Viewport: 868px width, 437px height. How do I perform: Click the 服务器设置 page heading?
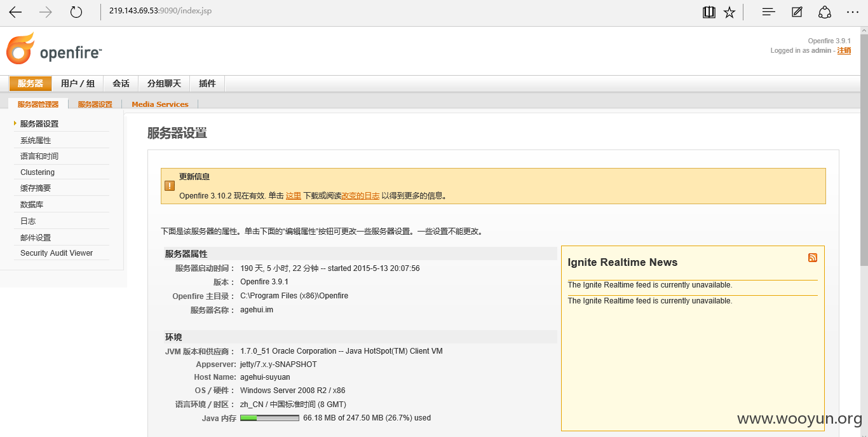coord(177,134)
